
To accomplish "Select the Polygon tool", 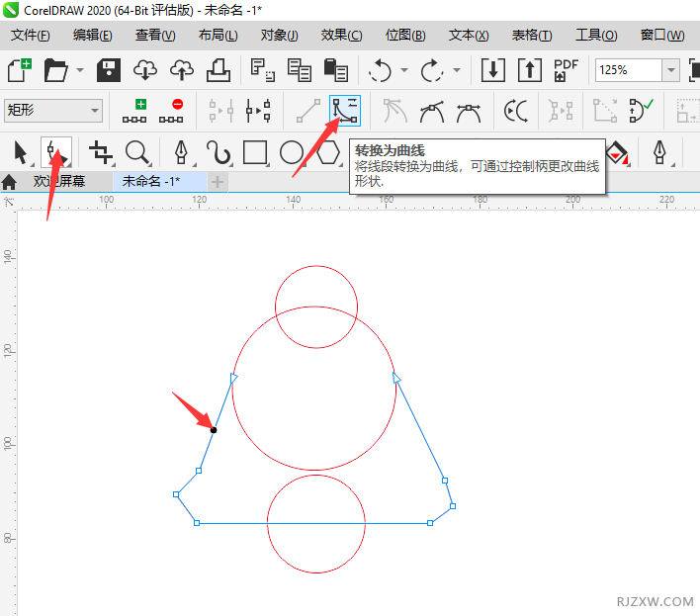I will tap(328, 152).
